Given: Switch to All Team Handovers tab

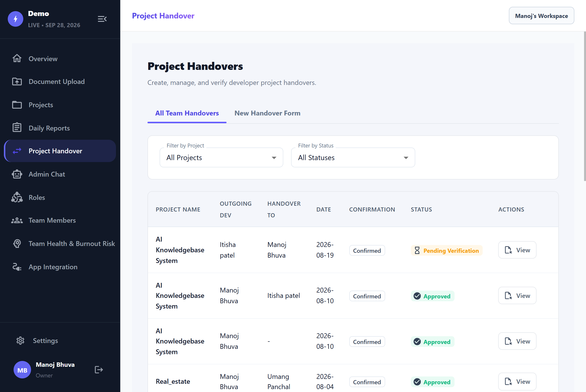Looking at the screenshot, I should tap(187, 113).
